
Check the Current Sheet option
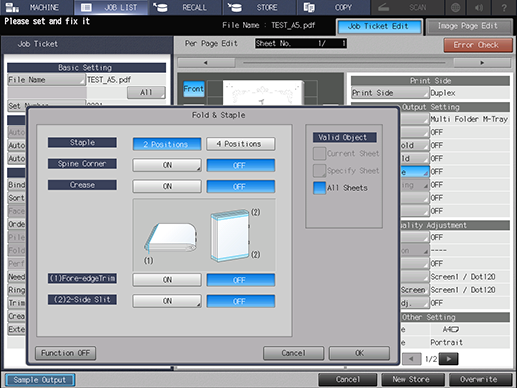[x=319, y=154]
